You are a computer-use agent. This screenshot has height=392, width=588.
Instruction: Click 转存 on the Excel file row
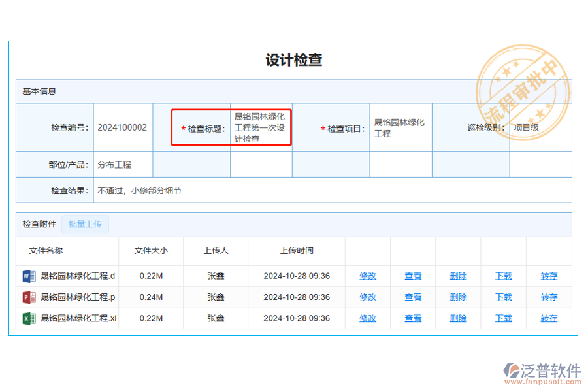point(549,318)
